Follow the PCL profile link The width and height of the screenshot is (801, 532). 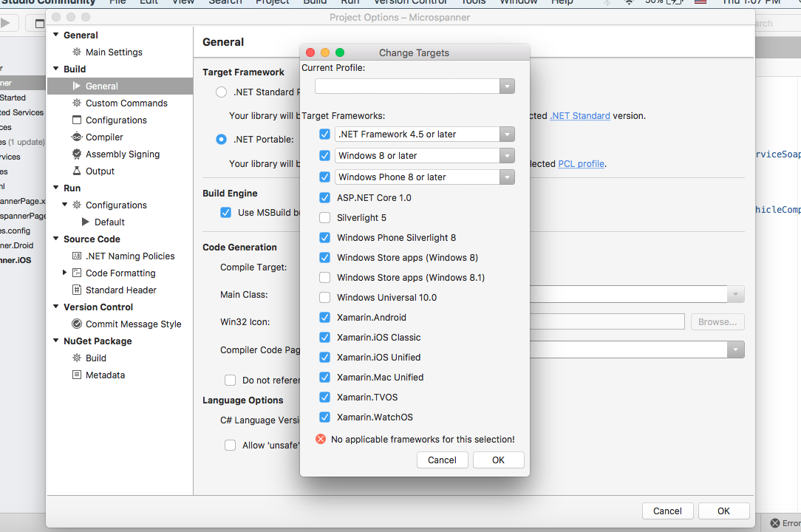pyautogui.click(x=581, y=164)
